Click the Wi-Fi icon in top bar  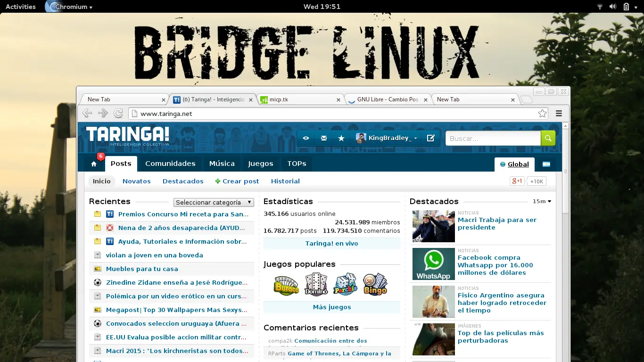coord(600,7)
